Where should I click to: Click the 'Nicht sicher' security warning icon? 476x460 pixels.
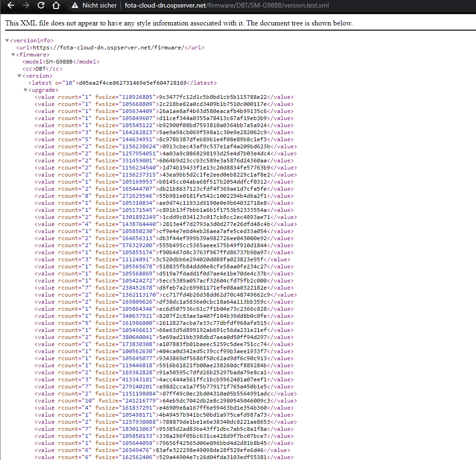click(x=75, y=5)
